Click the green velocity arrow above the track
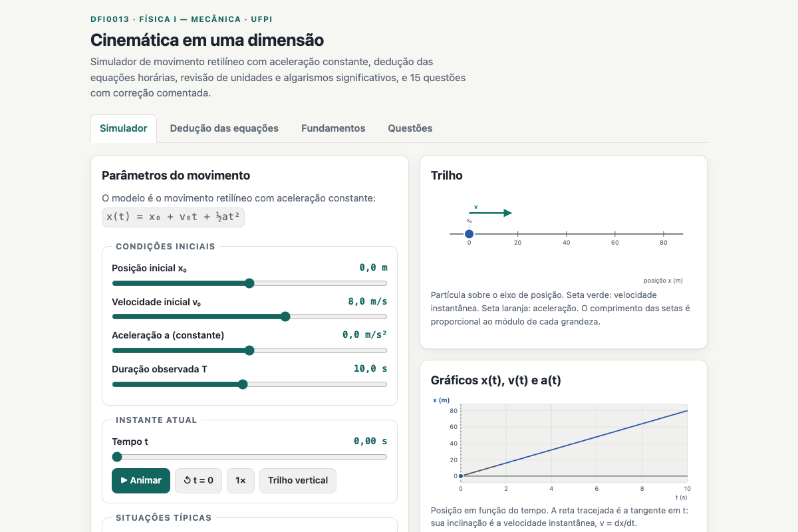The image size is (798, 532). [x=490, y=213]
